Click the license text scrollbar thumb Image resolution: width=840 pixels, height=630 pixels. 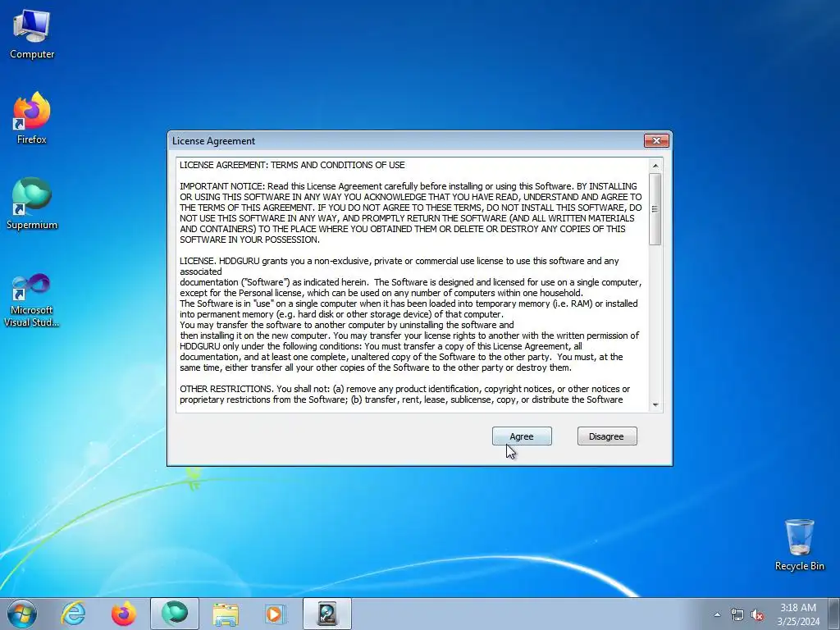point(655,209)
